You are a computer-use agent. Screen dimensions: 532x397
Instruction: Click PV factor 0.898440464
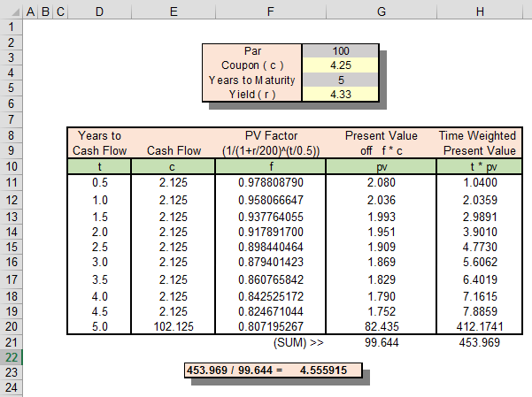tap(270, 247)
